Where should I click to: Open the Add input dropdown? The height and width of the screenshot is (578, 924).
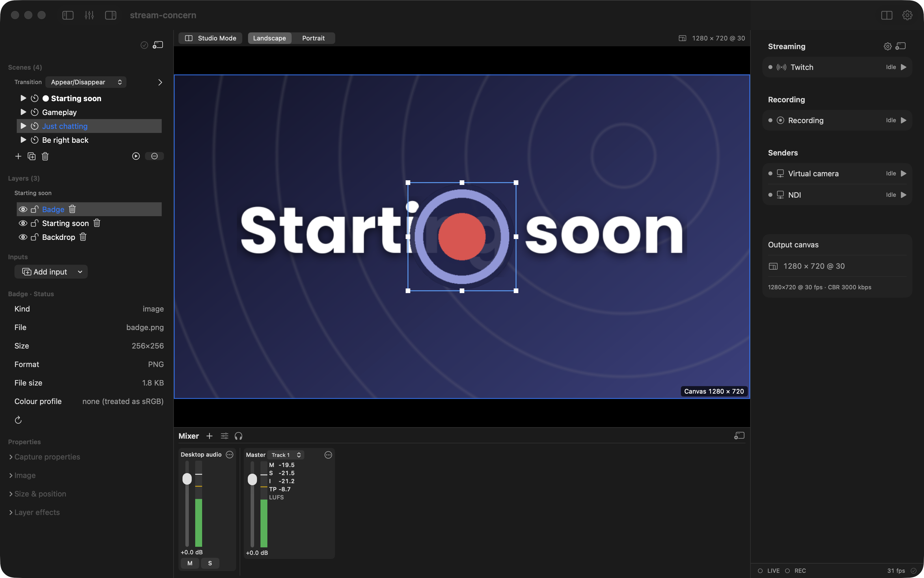pyautogui.click(x=51, y=272)
